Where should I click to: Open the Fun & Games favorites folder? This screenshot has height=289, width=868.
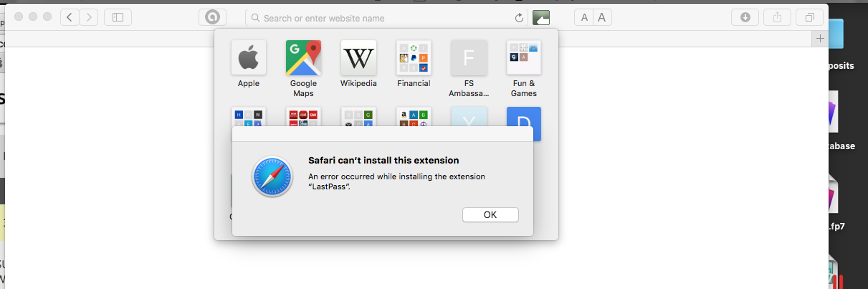coord(524,58)
